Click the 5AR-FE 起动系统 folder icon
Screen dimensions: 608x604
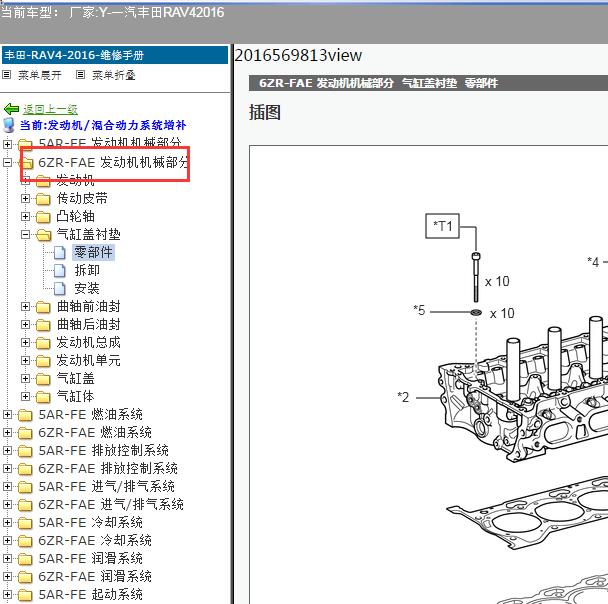[x=25, y=595]
